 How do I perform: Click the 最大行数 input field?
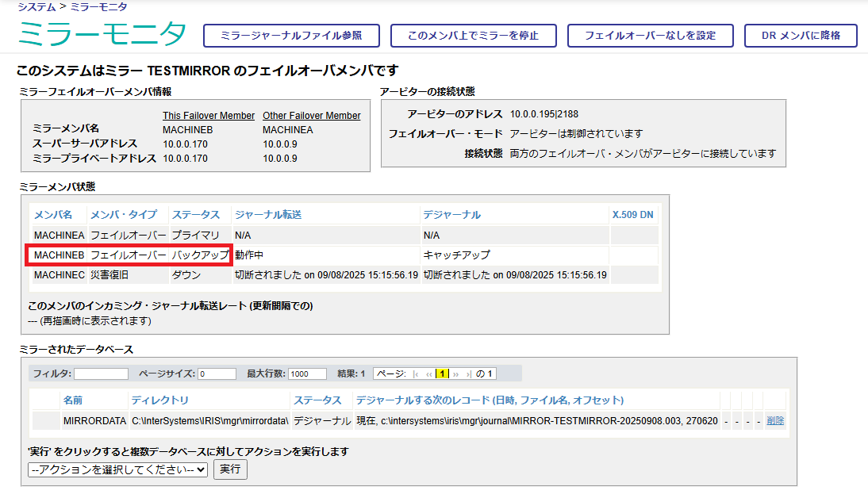[x=307, y=373]
